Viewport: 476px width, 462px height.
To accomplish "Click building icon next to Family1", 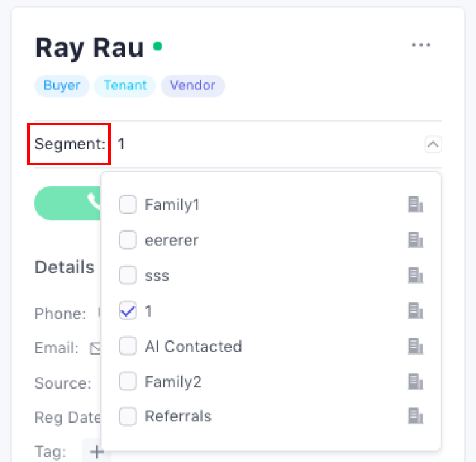I will [416, 205].
